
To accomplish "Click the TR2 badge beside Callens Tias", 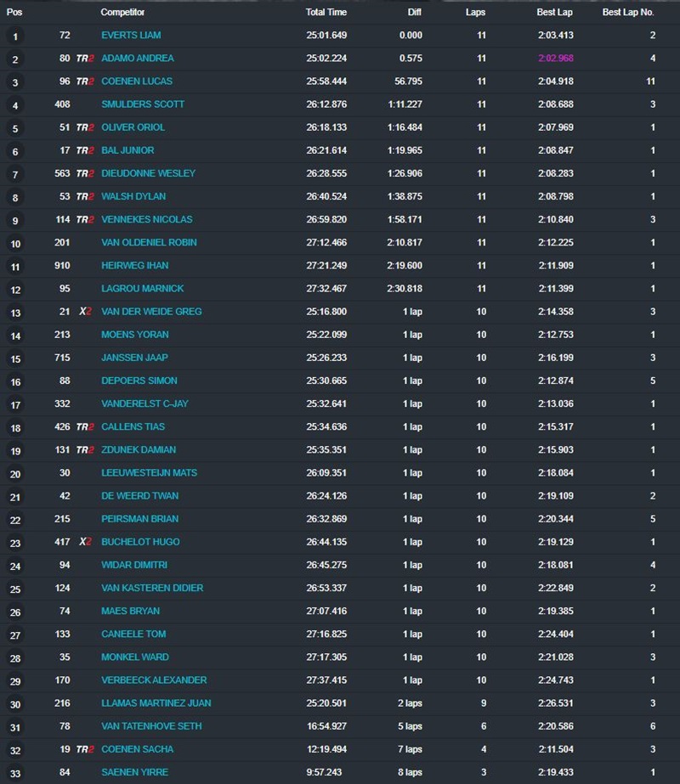I will click(x=85, y=426).
